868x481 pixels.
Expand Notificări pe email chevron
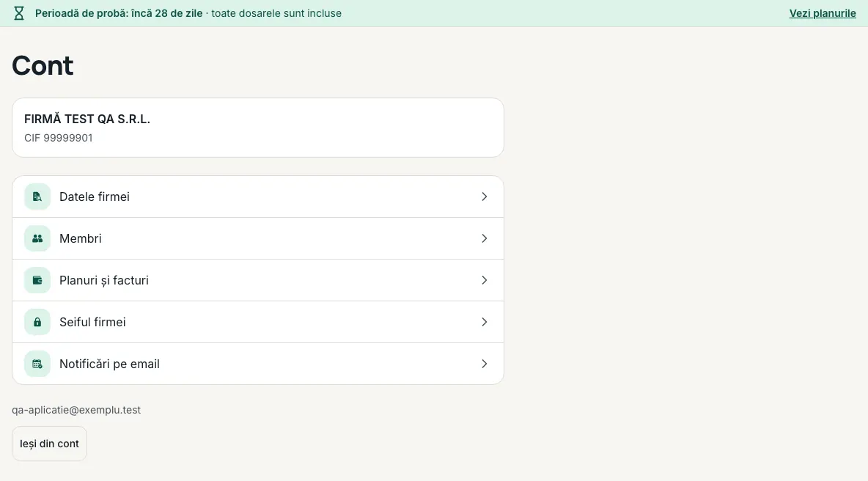485,364
